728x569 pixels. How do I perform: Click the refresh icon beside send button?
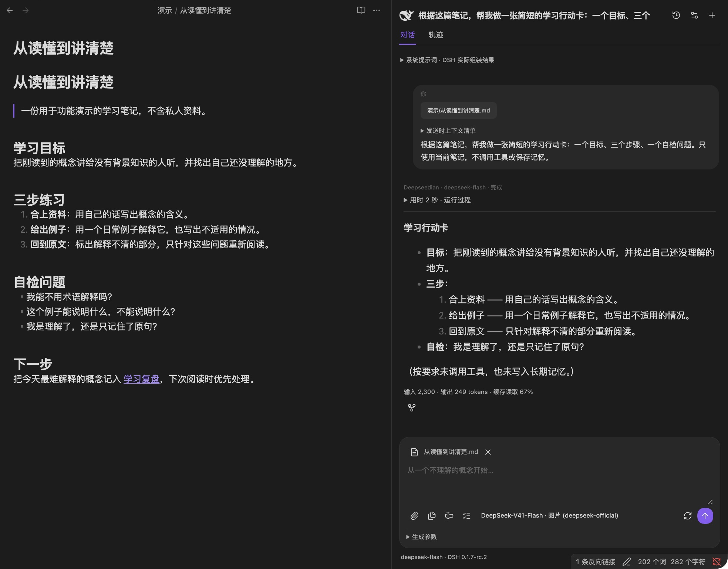click(x=688, y=516)
